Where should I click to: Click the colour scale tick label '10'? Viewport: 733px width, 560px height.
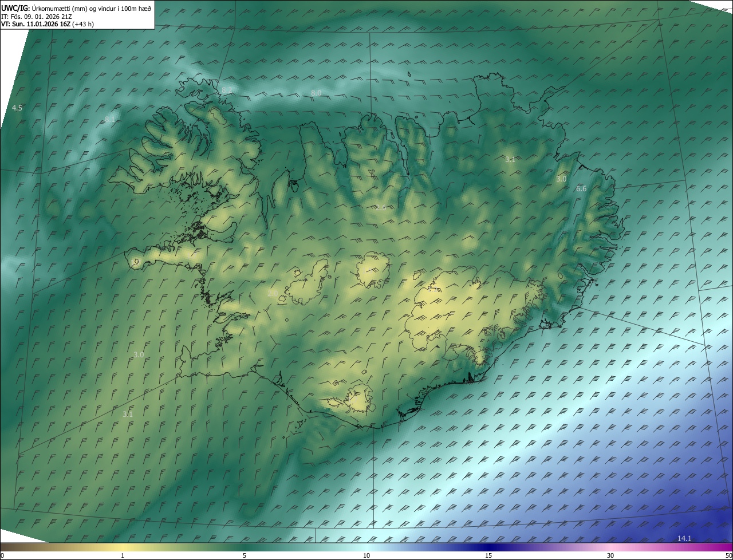tap(366, 555)
